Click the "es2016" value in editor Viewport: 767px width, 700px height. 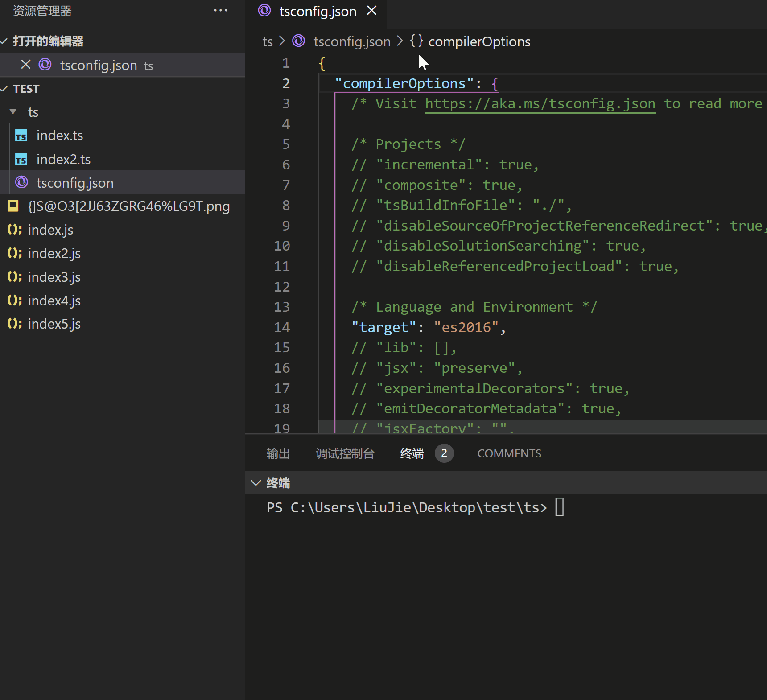[x=466, y=327]
